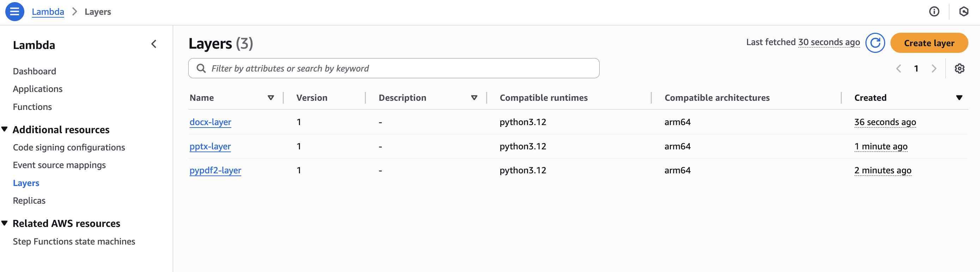Go to previous page arrow
The height and width of the screenshot is (272, 980).
click(x=899, y=68)
